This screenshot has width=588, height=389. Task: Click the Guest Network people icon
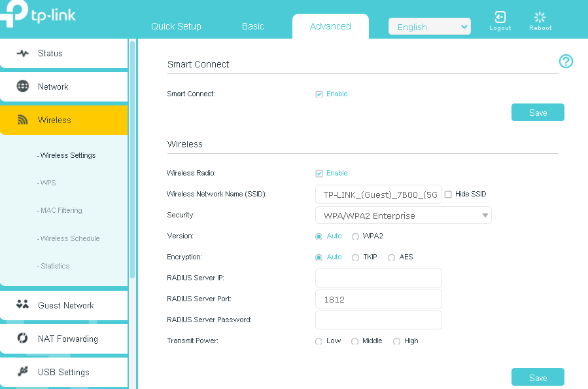pos(23,305)
